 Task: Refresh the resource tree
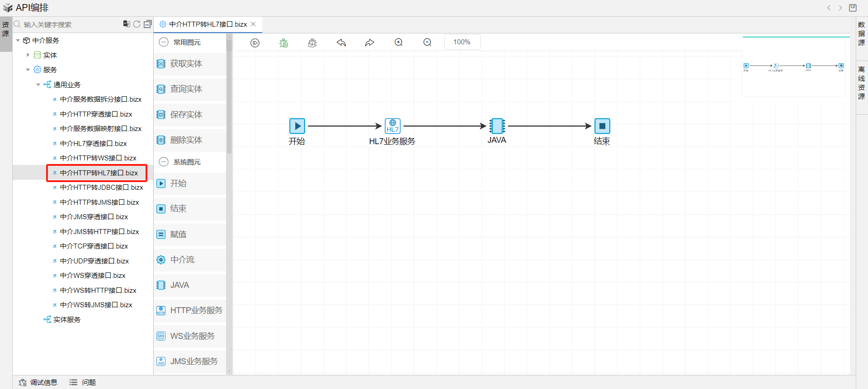coord(137,24)
